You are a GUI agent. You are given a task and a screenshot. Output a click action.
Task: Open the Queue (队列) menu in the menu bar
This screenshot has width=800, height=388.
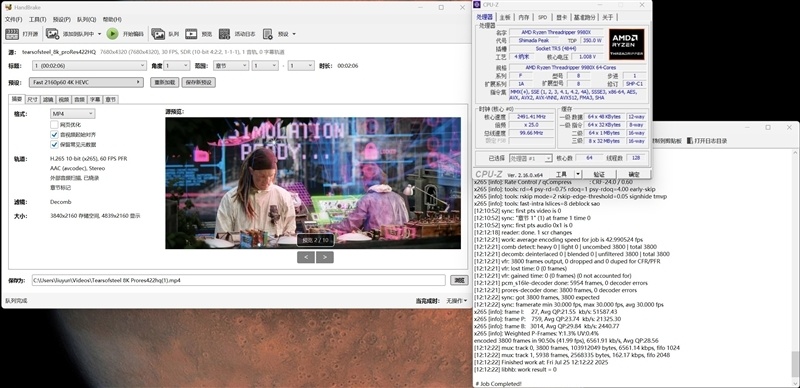coord(87,19)
